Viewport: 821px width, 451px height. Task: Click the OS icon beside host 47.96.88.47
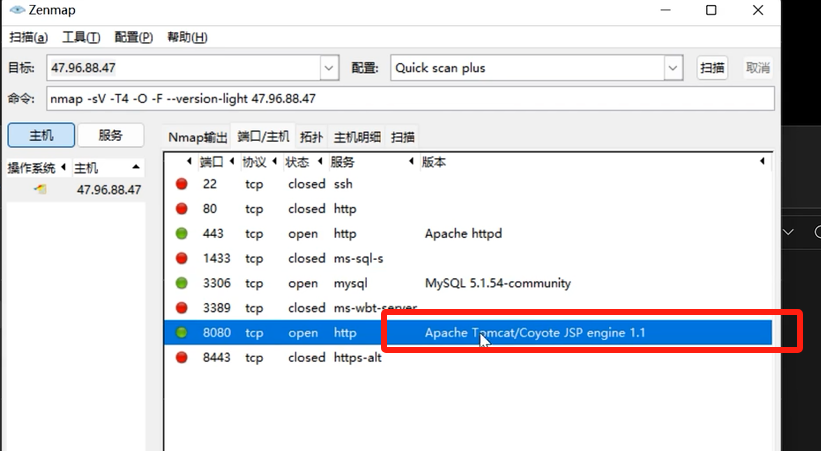41,189
